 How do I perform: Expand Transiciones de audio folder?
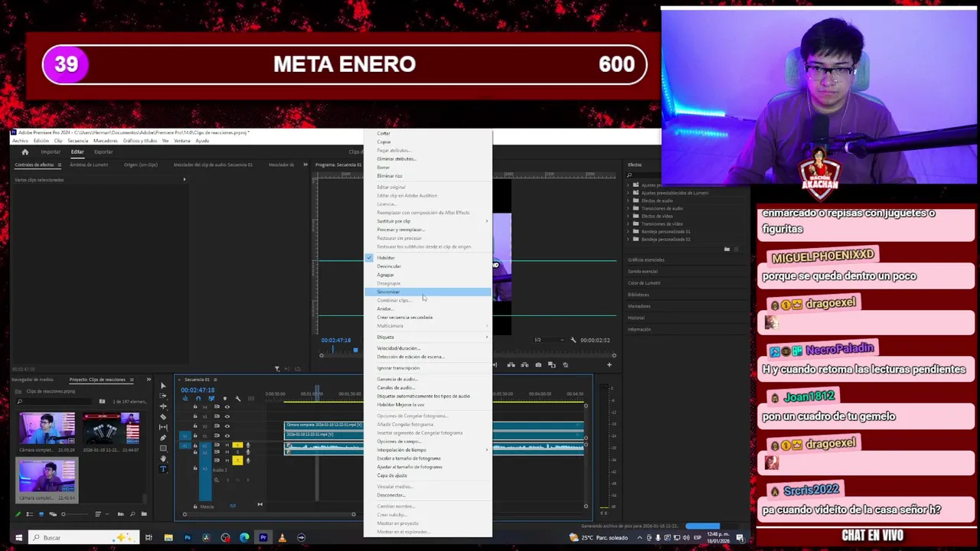(629, 208)
